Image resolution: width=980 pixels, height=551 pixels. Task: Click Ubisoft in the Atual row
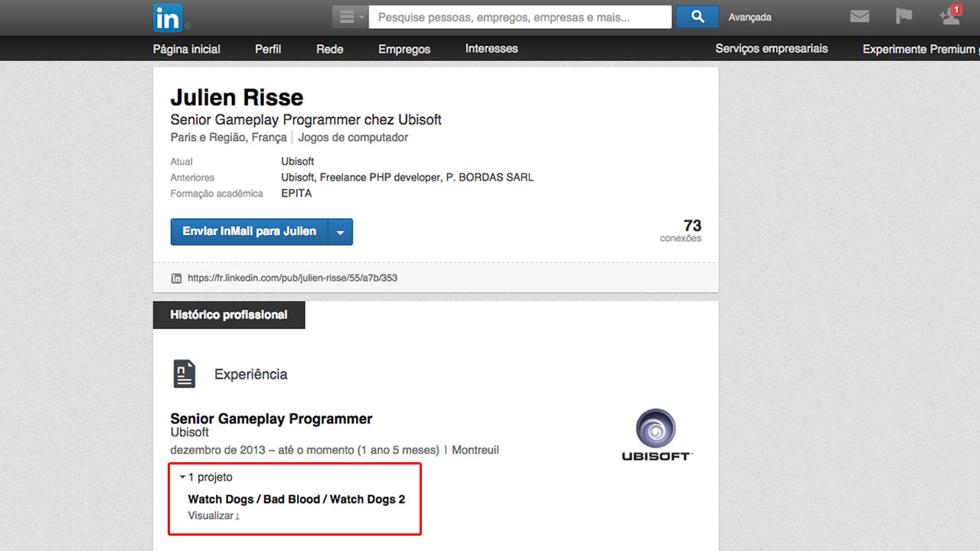(x=298, y=161)
